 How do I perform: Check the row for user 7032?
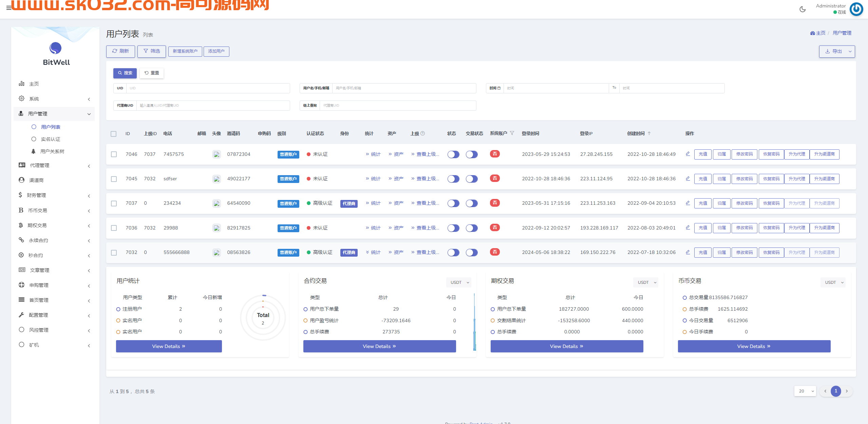pos(114,253)
